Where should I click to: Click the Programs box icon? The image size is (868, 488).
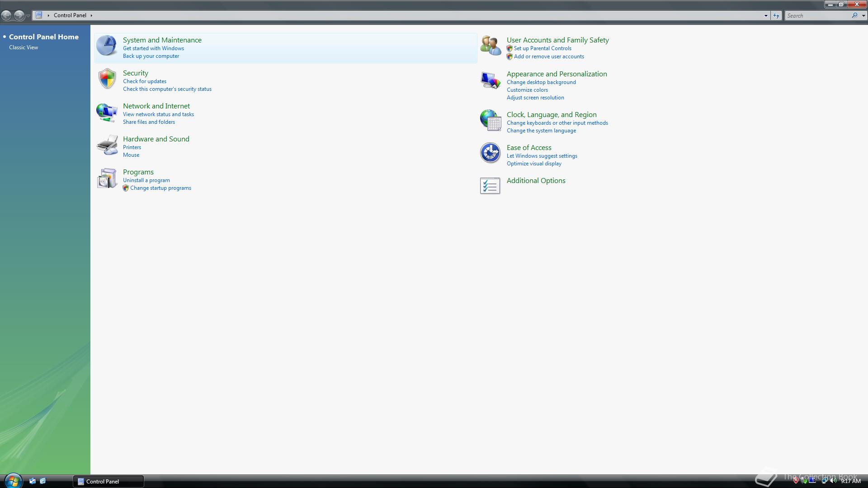107,178
